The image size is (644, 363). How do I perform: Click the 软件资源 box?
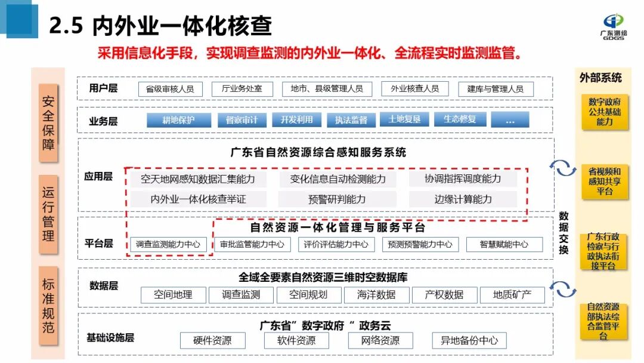tap(296, 340)
